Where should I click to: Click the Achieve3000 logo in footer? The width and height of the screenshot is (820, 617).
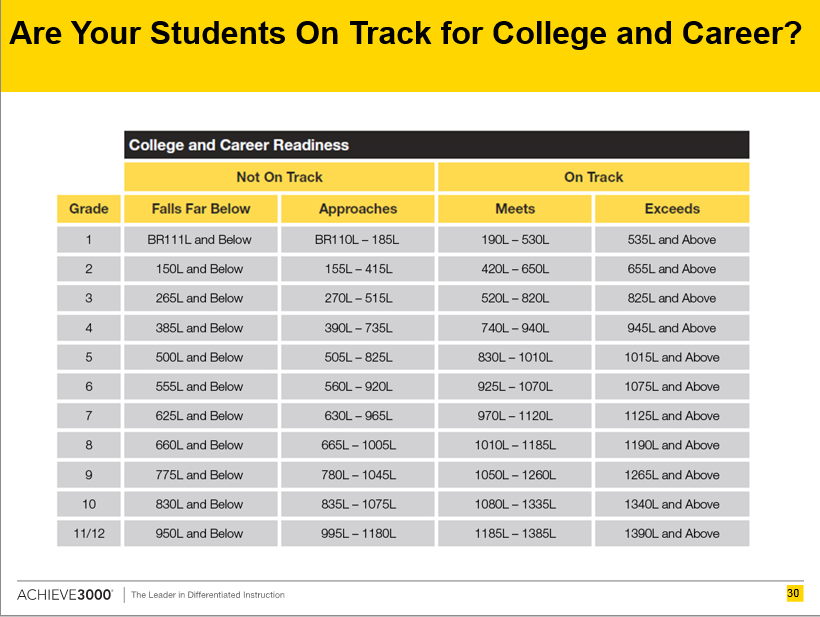[x=65, y=595]
